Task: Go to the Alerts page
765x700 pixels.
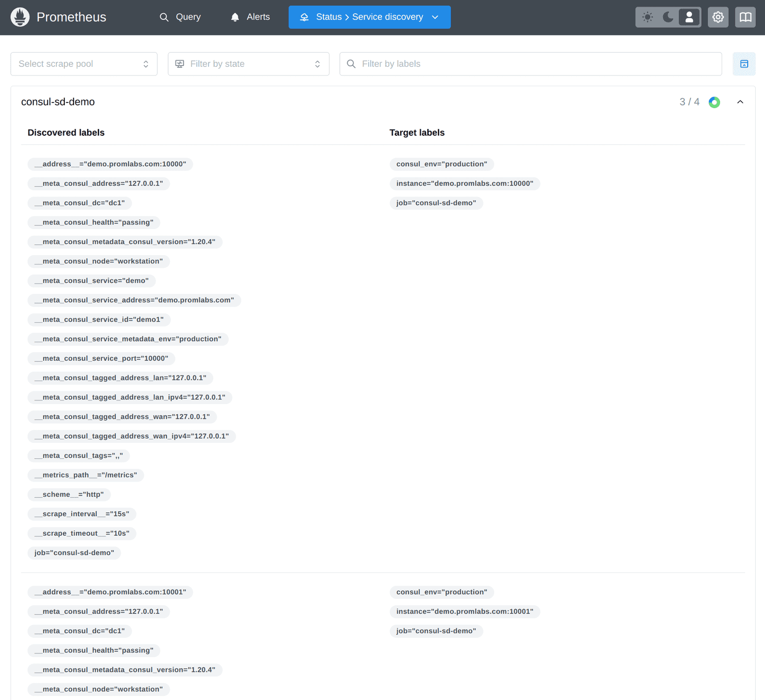Action: pos(258,17)
